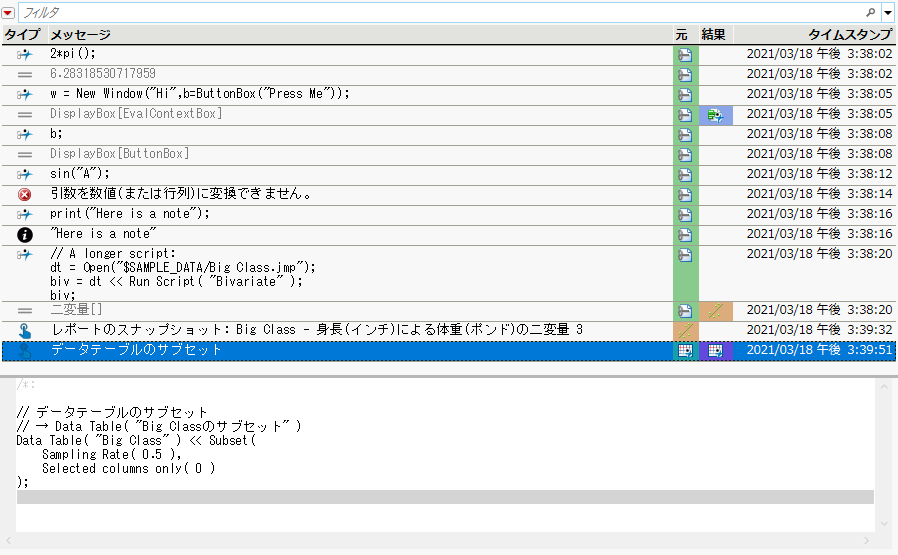The width and height of the screenshot is (898, 555).
Task: Click source script icon in 6.28318530717959 row
Action: click(685, 75)
